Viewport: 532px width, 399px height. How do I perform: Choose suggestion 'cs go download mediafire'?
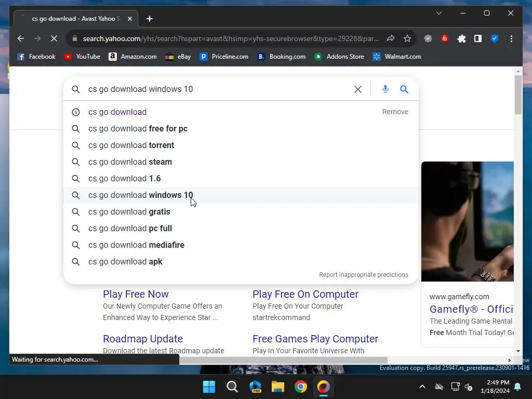tap(241, 245)
